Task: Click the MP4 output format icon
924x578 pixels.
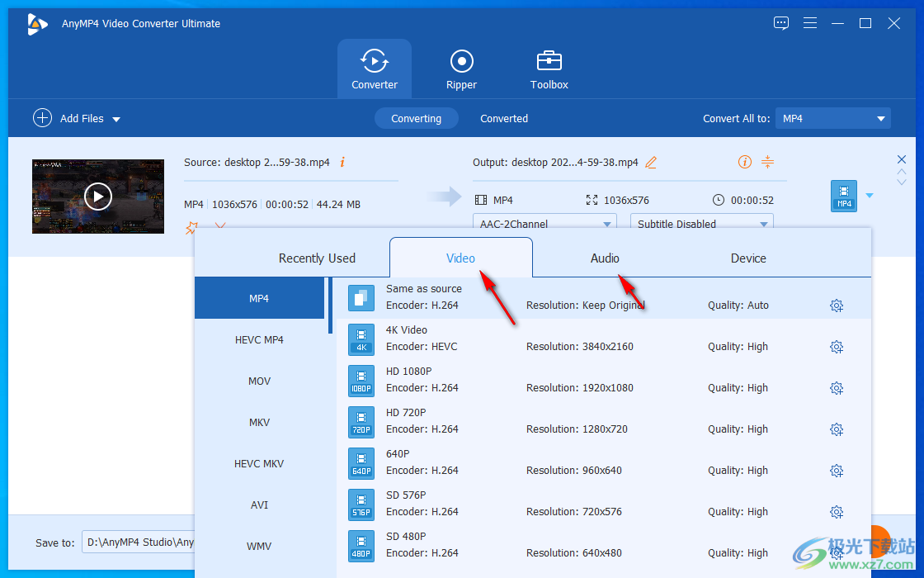Action: coord(844,196)
